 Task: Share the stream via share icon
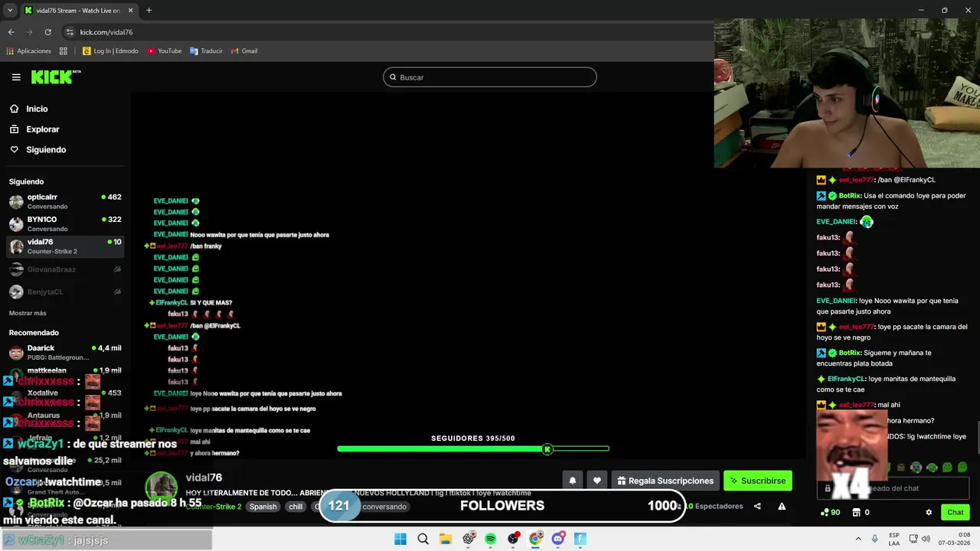pos(757,506)
